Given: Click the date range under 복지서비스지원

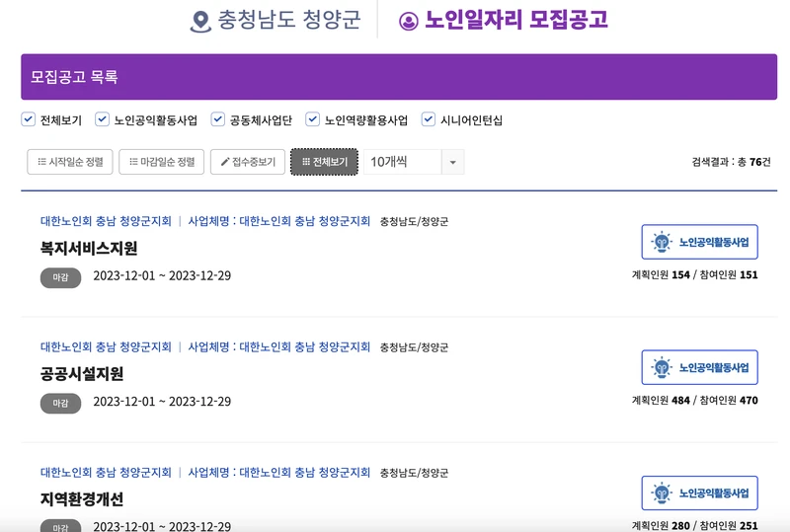Looking at the screenshot, I should pos(162,275).
